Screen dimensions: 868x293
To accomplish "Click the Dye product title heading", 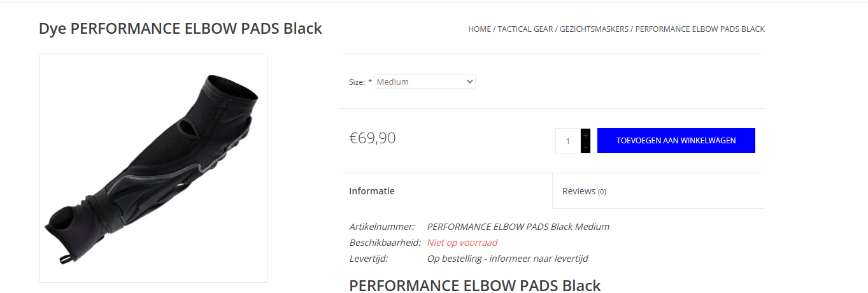I will pos(180,29).
